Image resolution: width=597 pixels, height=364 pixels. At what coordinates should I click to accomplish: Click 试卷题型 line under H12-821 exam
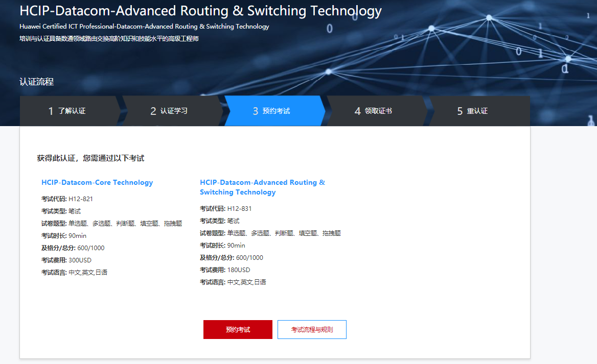click(111, 223)
